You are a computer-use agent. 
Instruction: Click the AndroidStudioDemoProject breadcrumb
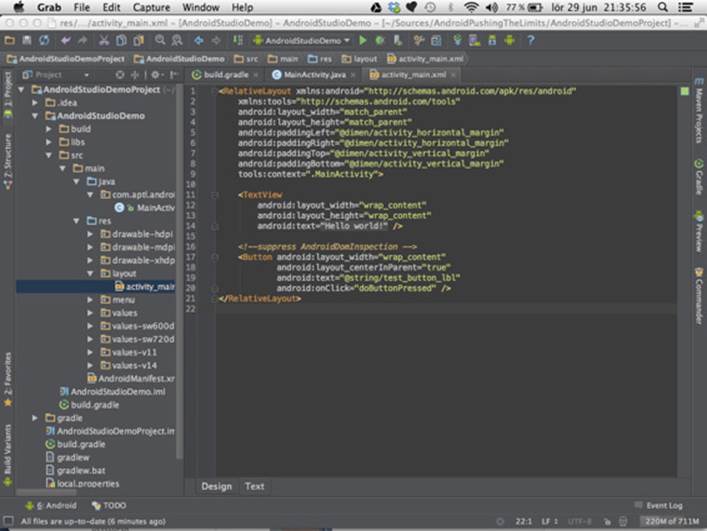[x=65, y=59]
